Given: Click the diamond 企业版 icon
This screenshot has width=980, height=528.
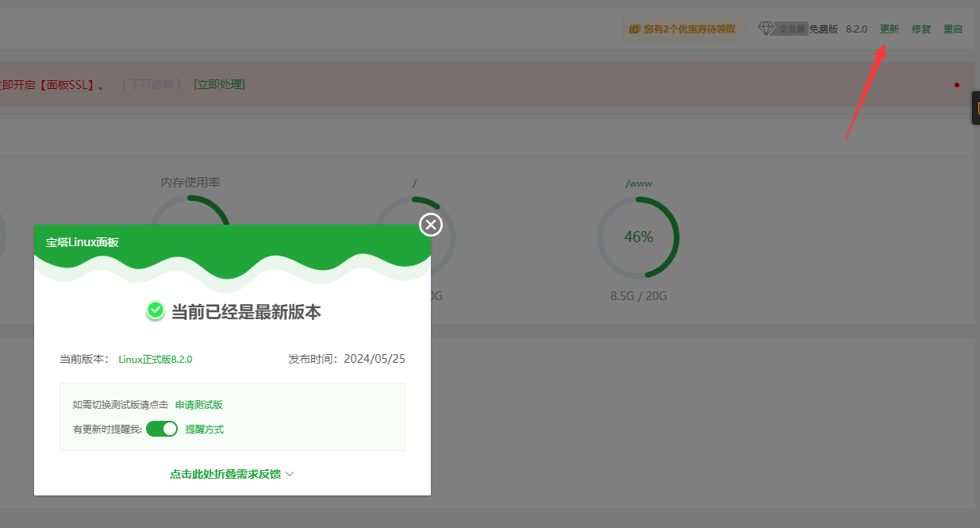Looking at the screenshot, I should 766,29.
